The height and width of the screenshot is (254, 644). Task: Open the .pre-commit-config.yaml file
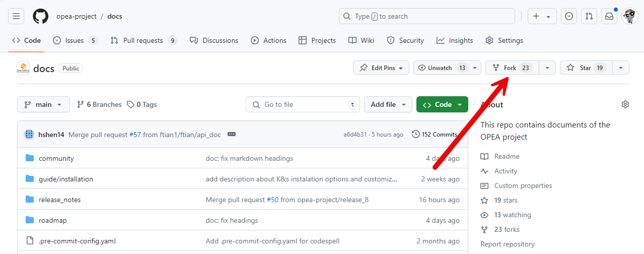(x=77, y=241)
